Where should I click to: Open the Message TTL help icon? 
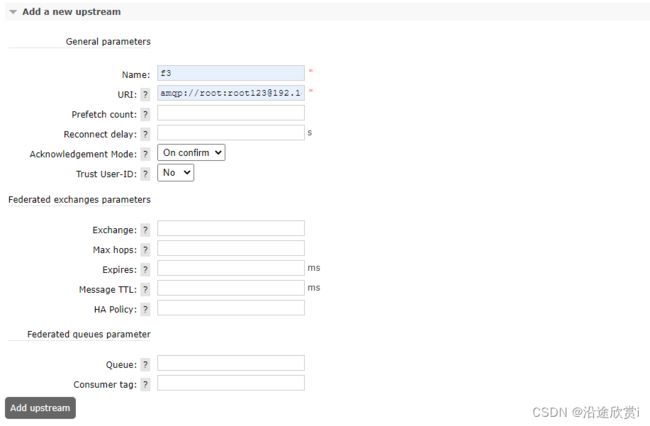pyautogui.click(x=145, y=290)
